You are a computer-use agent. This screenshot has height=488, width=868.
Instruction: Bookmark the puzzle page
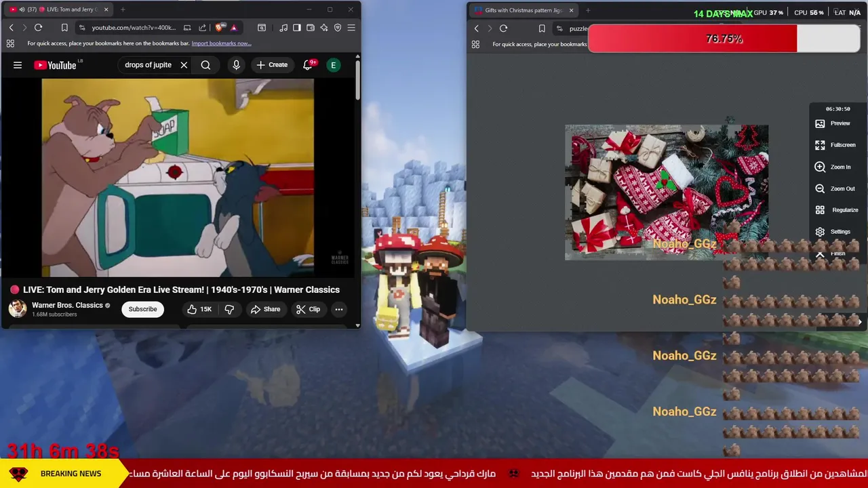[x=542, y=28]
